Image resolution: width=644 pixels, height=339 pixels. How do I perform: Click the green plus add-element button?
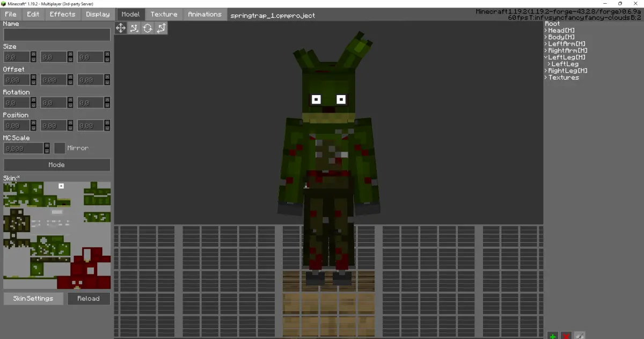pos(553,336)
